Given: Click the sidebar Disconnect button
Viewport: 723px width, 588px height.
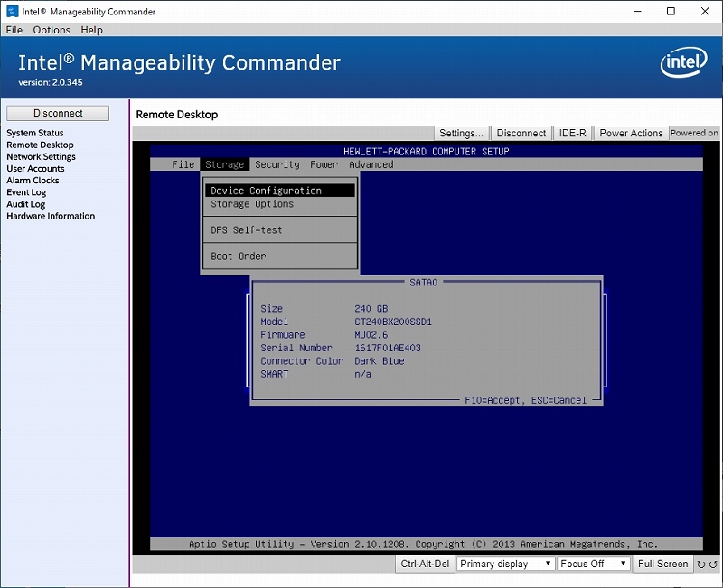Looking at the screenshot, I should (58, 114).
